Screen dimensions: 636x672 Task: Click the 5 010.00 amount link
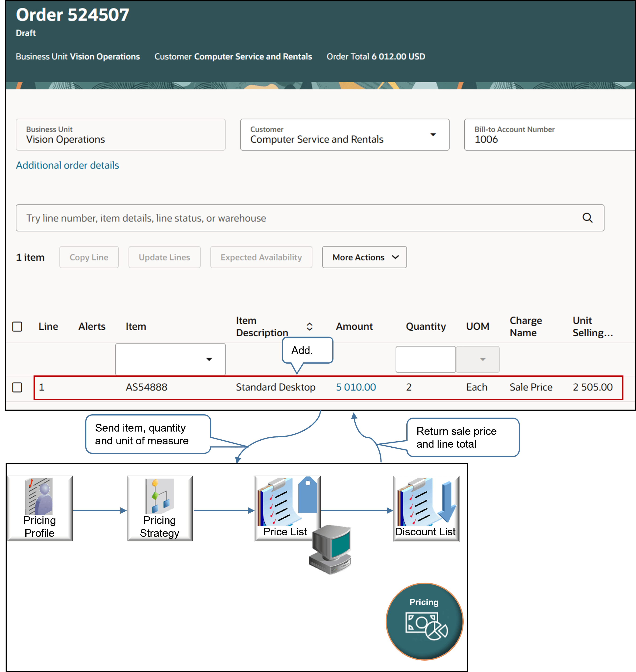[x=356, y=387]
